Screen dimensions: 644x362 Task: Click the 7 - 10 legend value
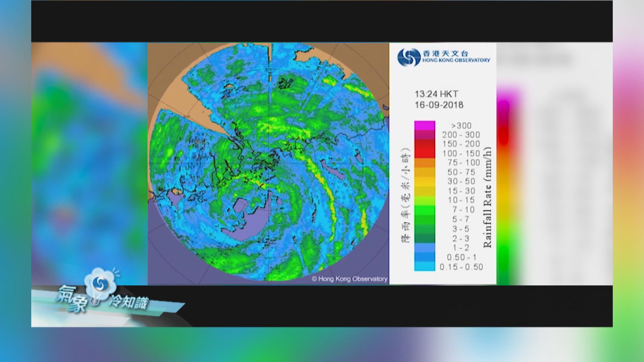(463, 210)
